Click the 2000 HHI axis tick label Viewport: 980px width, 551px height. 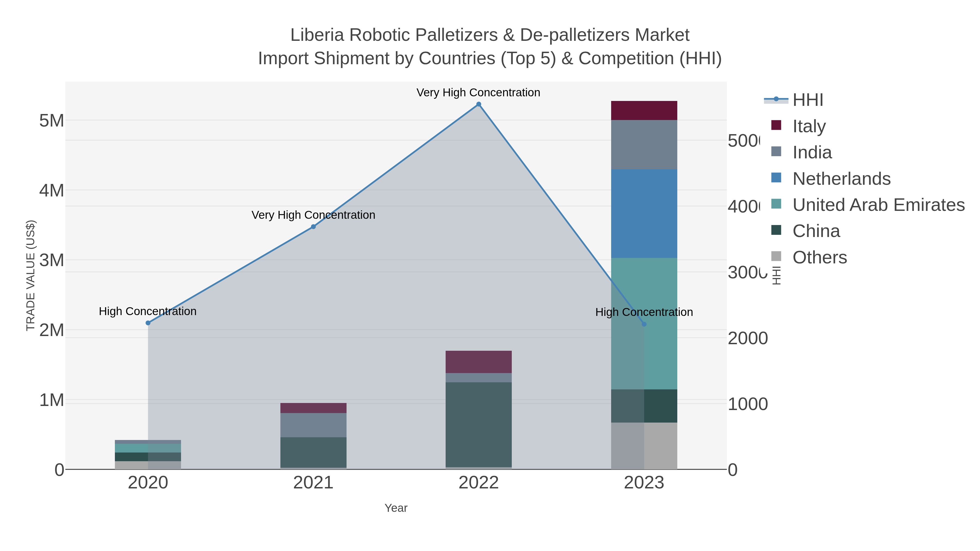748,338
